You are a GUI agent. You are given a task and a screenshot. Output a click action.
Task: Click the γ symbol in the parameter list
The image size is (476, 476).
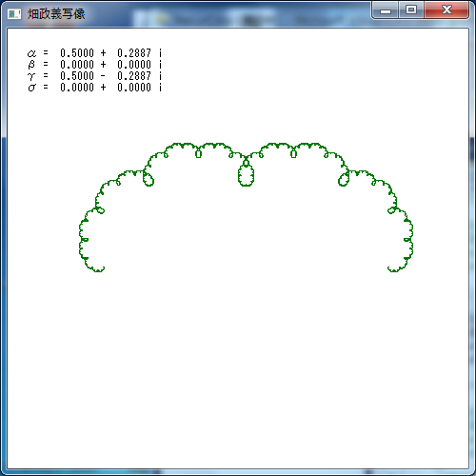31,76
